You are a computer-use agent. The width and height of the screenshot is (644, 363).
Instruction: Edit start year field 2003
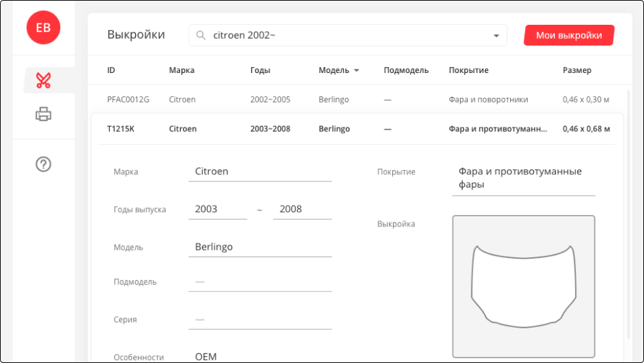pyautogui.click(x=218, y=209)
